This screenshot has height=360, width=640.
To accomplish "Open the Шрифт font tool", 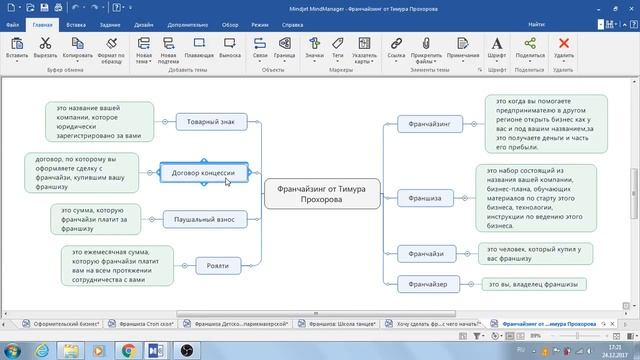I will click(x=497, y=43).
